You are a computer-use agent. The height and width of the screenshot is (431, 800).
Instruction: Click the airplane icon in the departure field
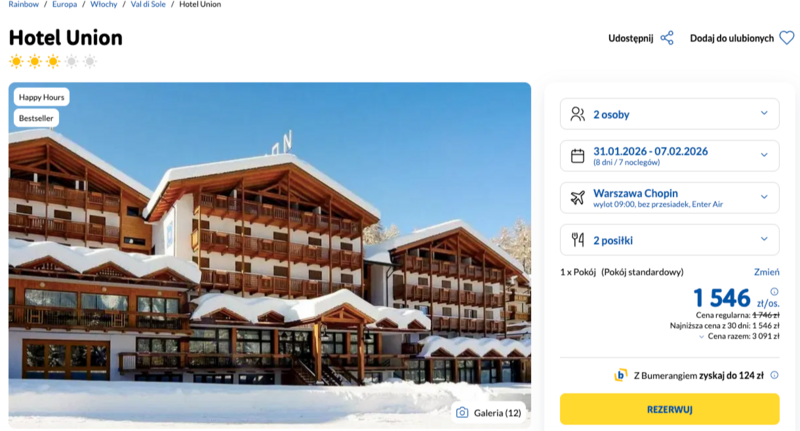(x=577, y=198)
